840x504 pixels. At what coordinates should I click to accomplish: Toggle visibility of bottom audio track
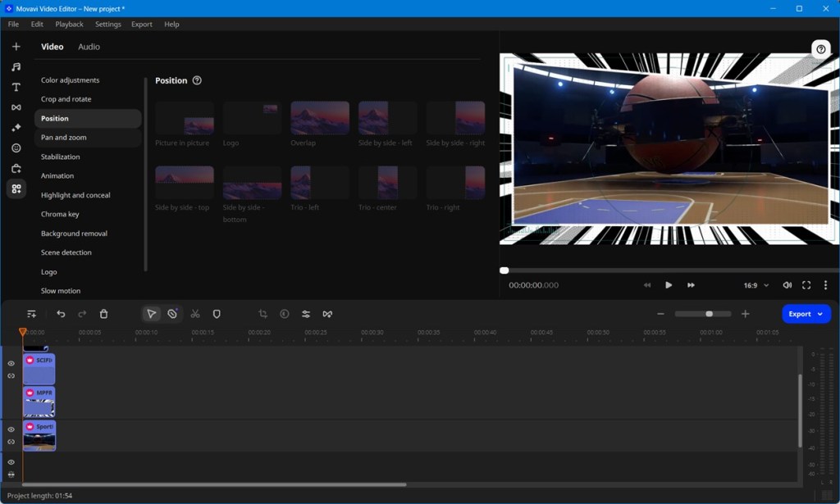[x=11, y=461]
